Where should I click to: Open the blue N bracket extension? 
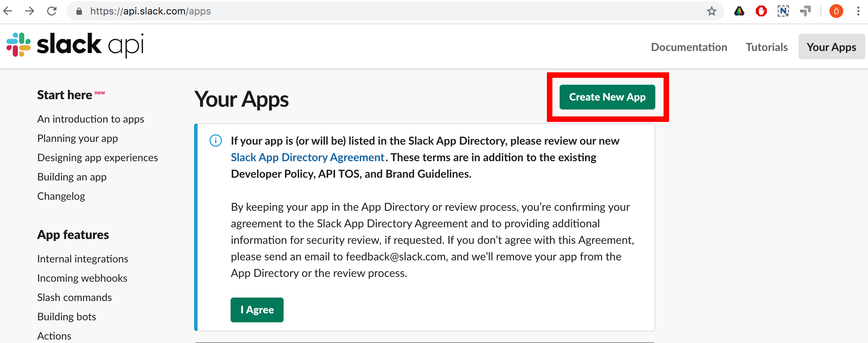pyautogui.click(x=783, y=11)
